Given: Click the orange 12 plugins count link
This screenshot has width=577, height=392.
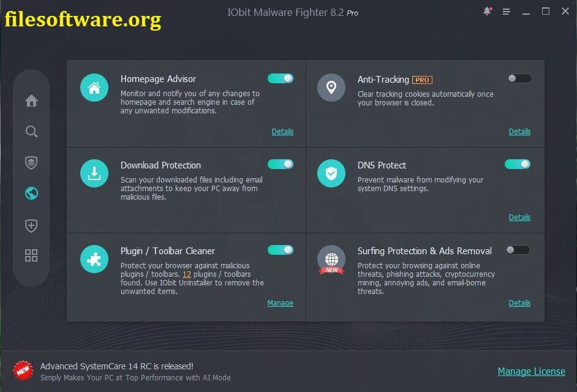Looking at the screenshot, I should coord(187,274).
